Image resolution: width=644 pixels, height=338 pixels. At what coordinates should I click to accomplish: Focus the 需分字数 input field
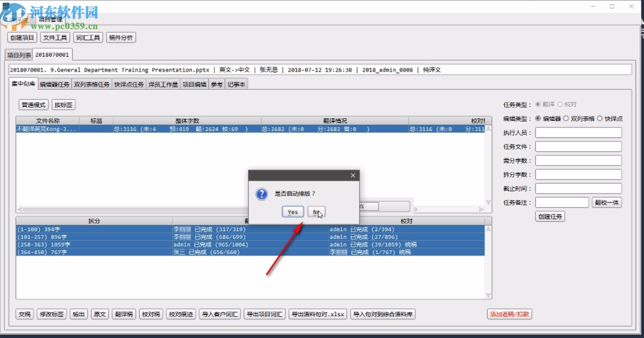point(578,160)
